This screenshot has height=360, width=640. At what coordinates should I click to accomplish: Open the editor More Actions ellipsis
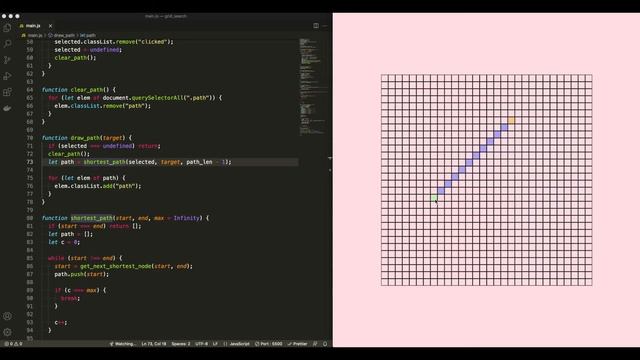pos(325,26)
